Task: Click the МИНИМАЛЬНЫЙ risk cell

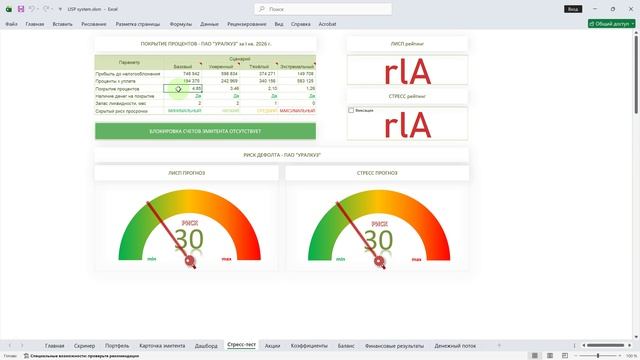Action: 184,111
